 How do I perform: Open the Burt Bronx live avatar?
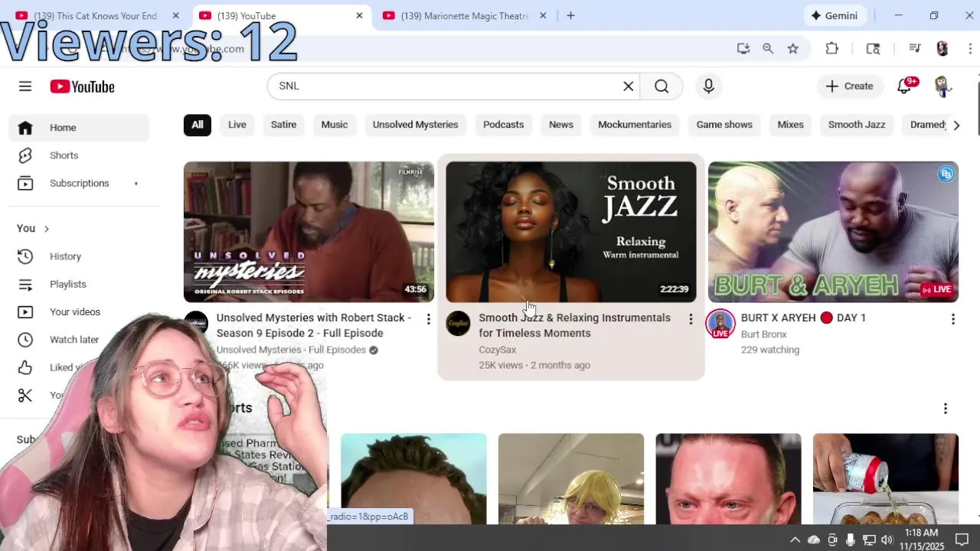[x=720, y=324]
